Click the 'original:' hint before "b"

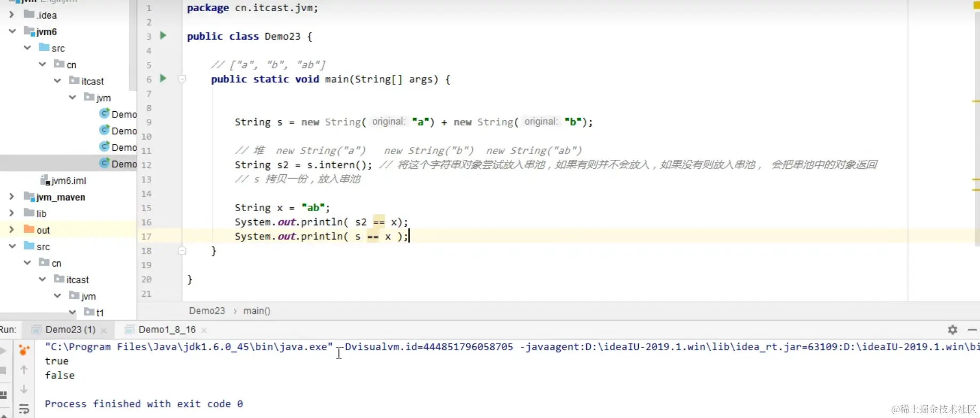coord(540,121)
